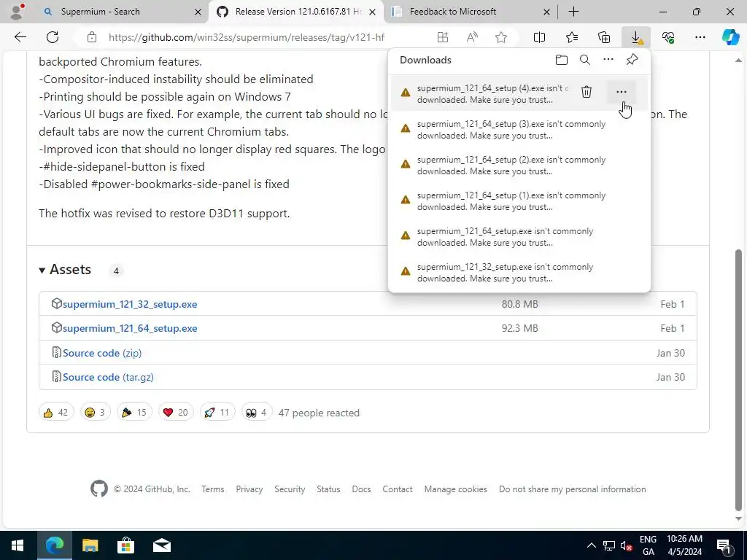Viewport: 747px width, 560px height.
Task: Open the notification center icon
Action: click(724, 545)
